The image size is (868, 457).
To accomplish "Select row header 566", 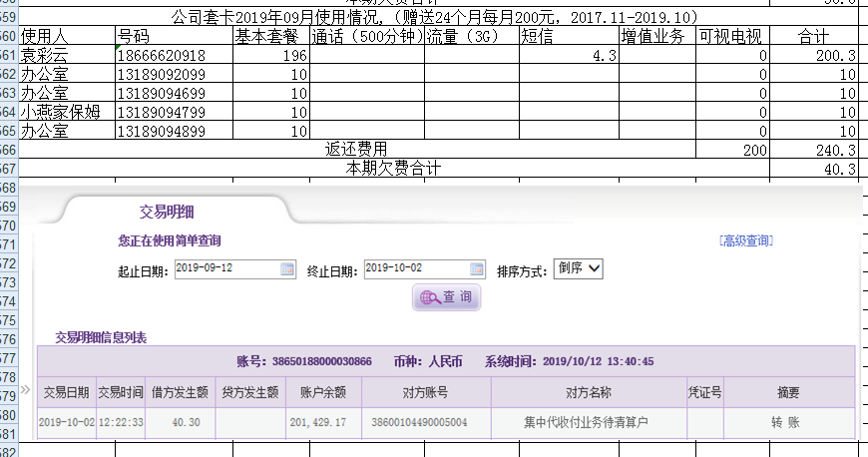I will pos(9,150).
